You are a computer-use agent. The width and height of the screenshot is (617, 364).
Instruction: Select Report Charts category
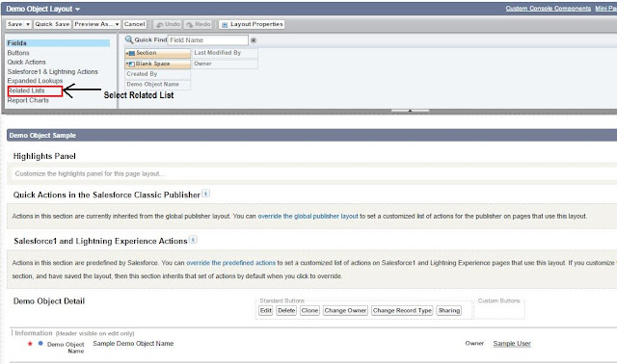28,100
